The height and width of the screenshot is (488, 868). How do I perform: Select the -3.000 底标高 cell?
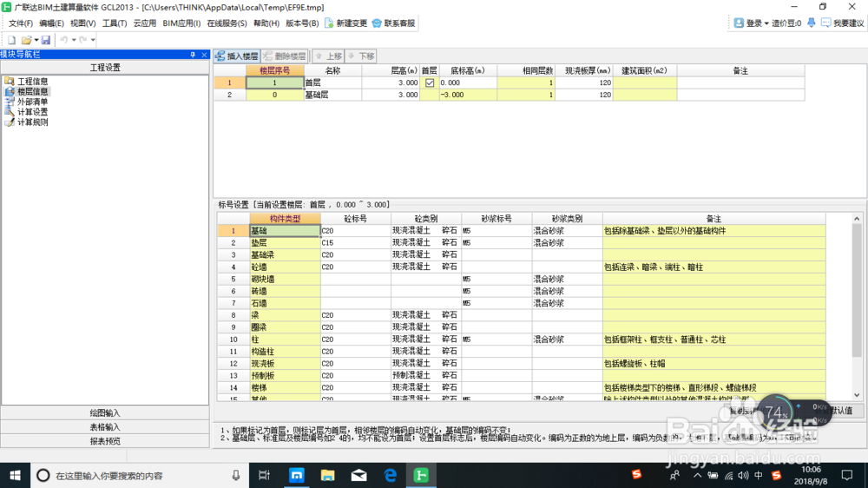click(x=468, y=95)
